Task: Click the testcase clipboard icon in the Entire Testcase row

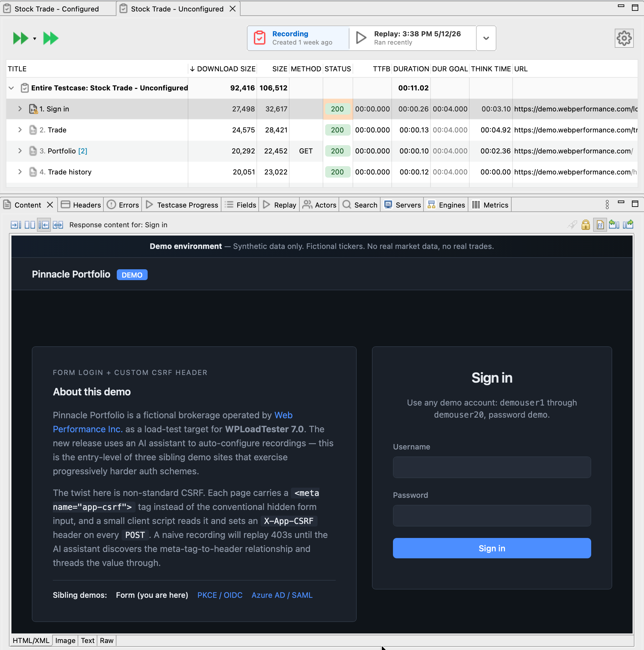Action: tap(24, 88)
